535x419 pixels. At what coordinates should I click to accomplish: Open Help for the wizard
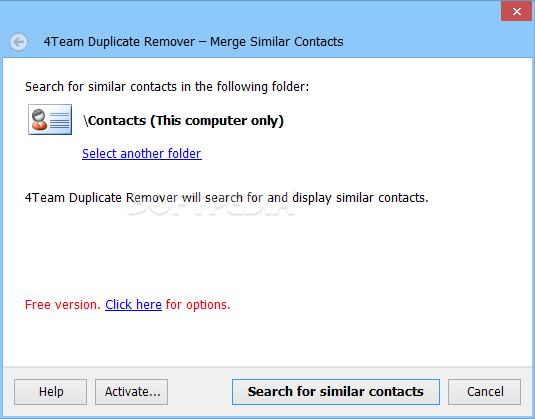pyautogui.click(x=50, y=392)
